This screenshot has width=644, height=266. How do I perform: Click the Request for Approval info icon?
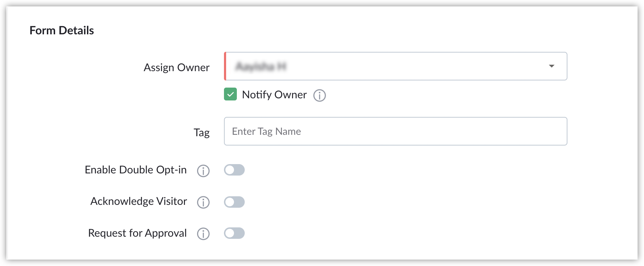click(203, 234)
